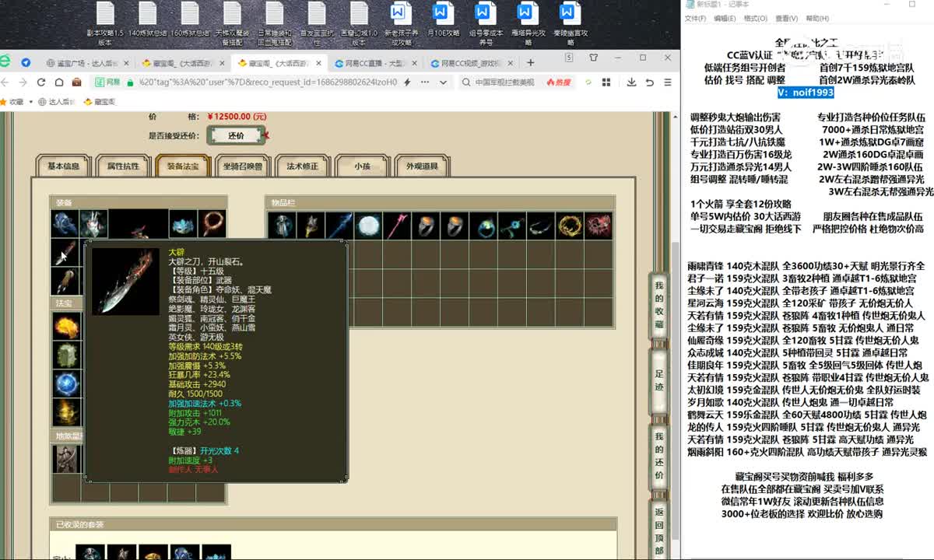The image size is (934, 560).
Task: Open Notepad 格式(O) menu
Action: (755, 19)
